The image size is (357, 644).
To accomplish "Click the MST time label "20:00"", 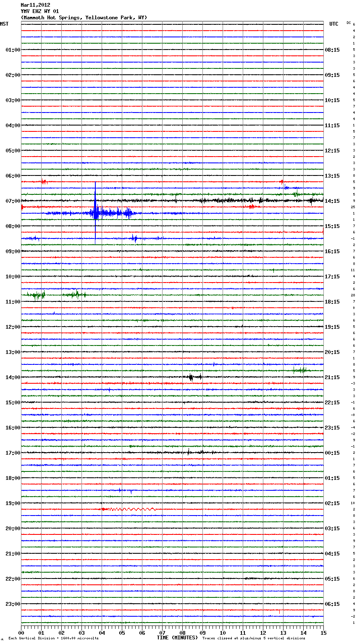I will (x=13, y=529).
